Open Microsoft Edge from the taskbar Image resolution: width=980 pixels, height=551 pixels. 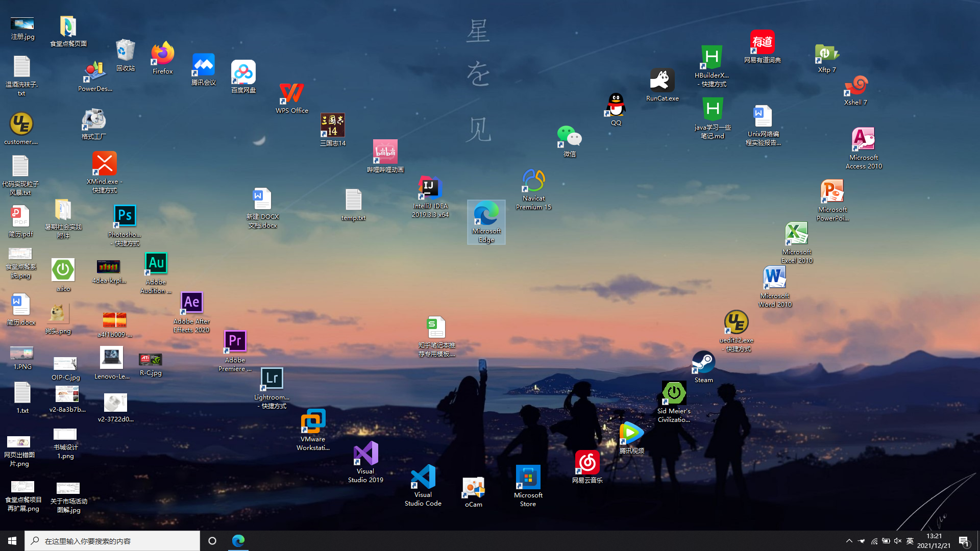[x=238, y=541]
